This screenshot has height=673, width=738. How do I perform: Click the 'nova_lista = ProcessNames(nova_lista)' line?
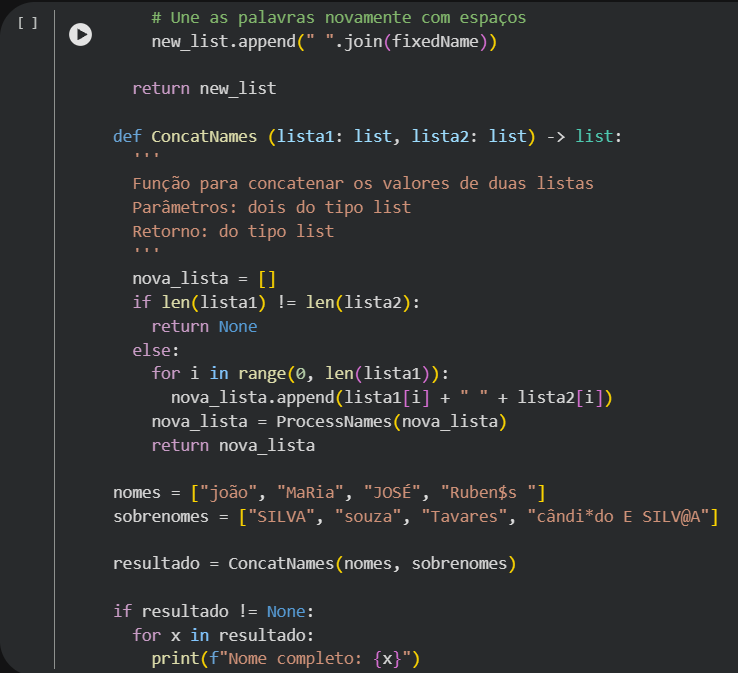pyautogui.click(x=329, y=422)
